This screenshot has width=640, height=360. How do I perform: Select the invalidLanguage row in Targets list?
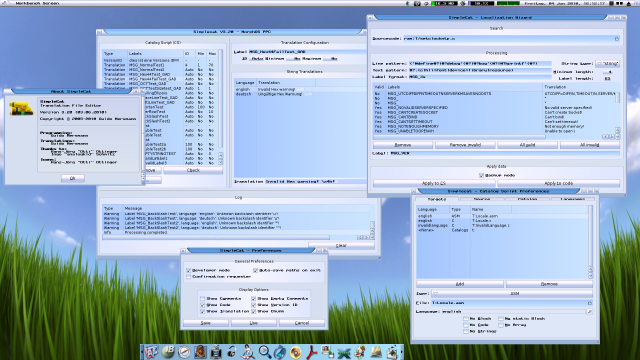[x=502, y=225]
